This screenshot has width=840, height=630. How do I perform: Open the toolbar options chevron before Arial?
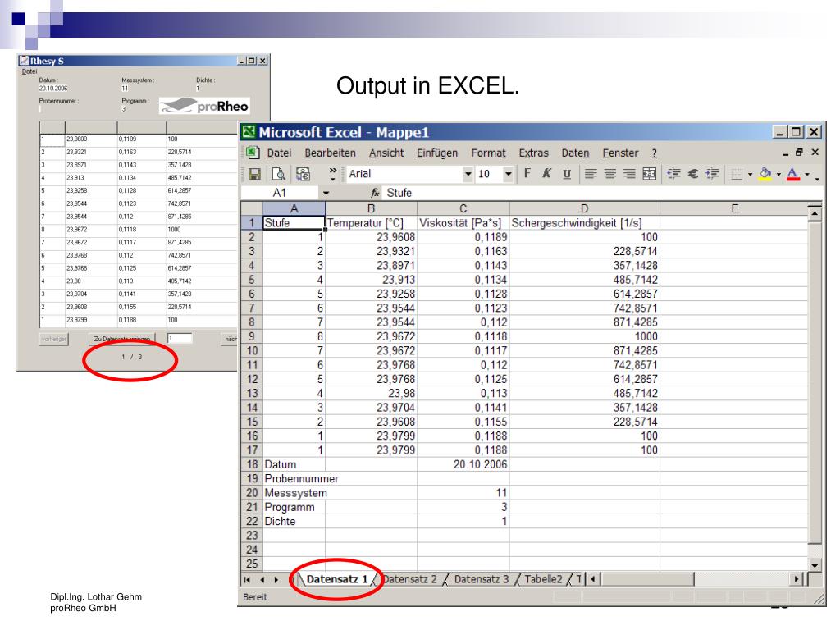(333, 174)
